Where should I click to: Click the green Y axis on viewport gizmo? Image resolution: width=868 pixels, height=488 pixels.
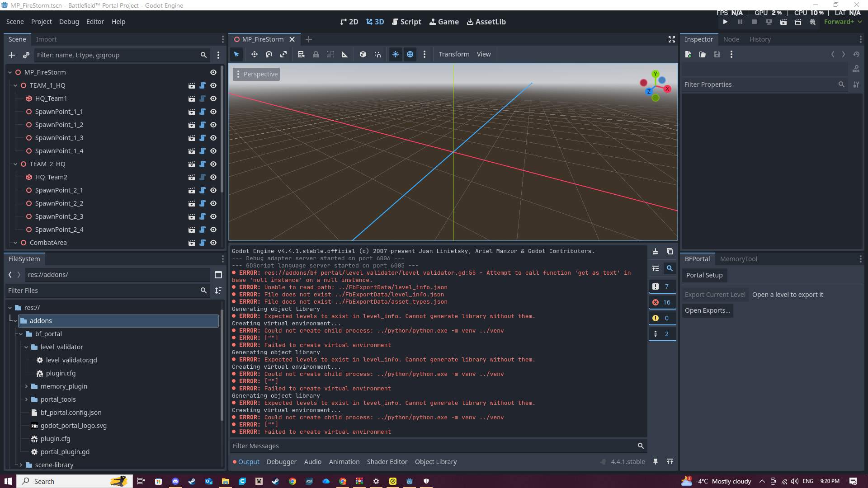655,74
